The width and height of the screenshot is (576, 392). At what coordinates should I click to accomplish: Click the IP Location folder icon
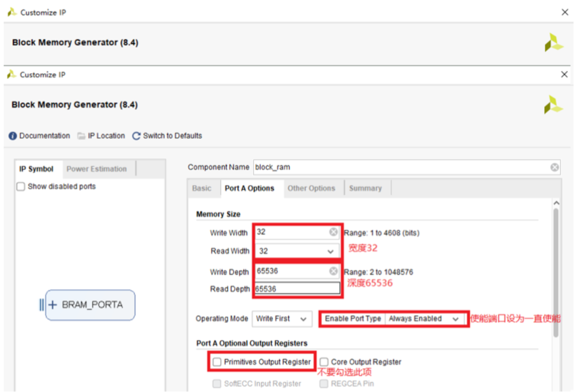81,136
